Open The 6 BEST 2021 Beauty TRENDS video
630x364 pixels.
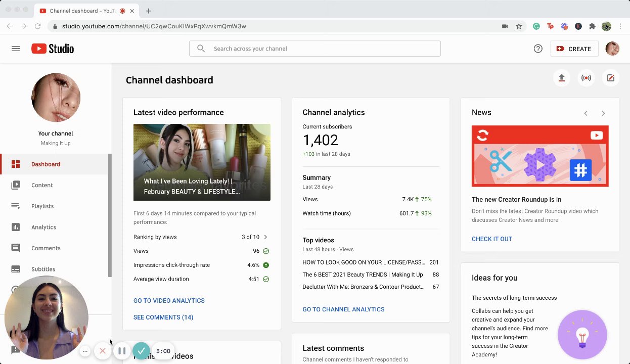coord(371,275)
